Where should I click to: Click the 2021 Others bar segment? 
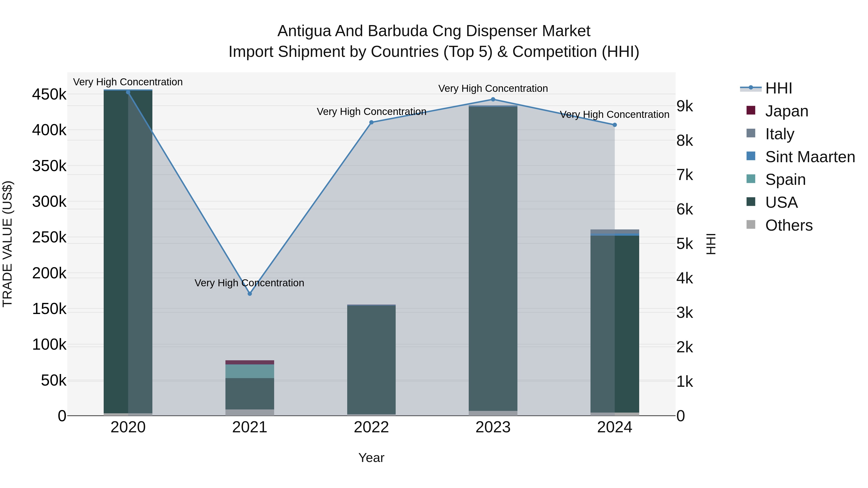[x=250, y=413]
